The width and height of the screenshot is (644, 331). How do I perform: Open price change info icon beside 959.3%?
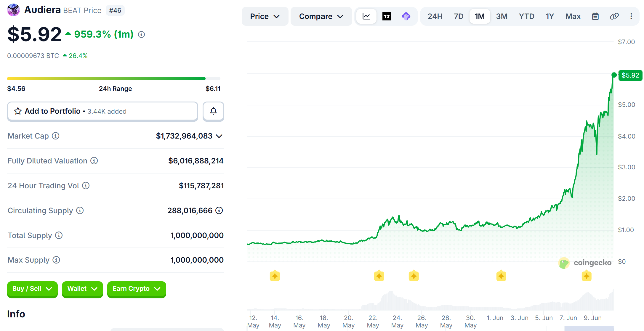point(142,35)
